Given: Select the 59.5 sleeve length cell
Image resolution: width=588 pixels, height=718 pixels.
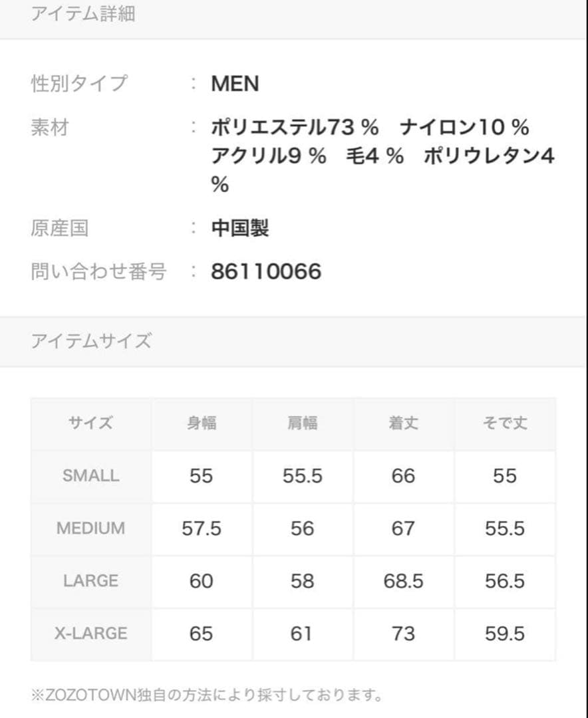Looking at the screenshot, I should coord(505,634).
